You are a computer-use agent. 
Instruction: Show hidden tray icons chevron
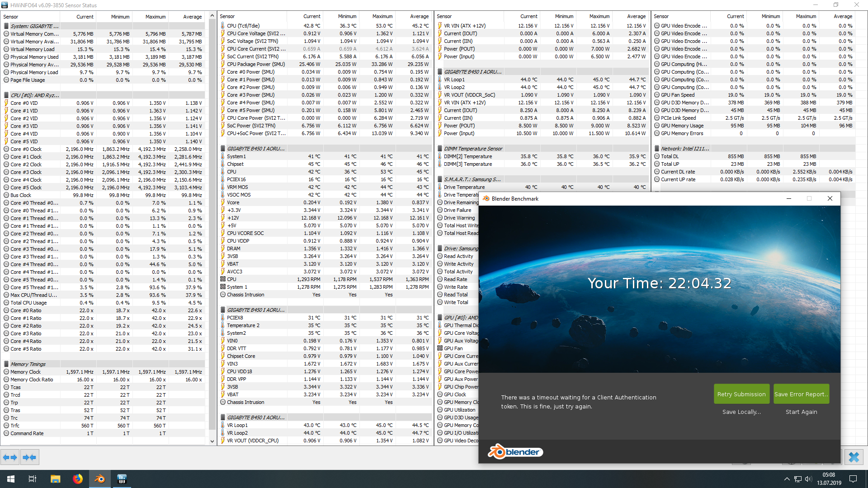click(787, 479)
